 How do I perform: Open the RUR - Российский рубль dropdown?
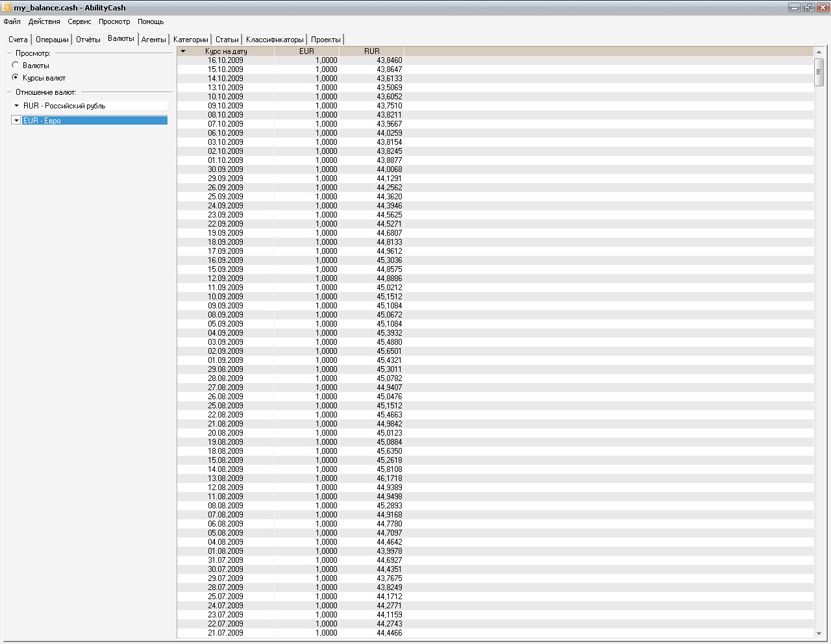(17, 106)
